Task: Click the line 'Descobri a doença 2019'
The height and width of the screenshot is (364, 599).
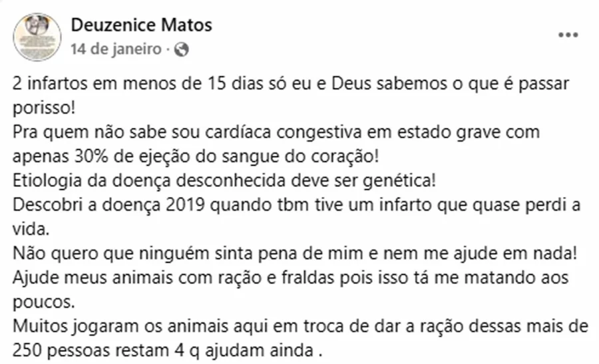Action: coord(296,205)
